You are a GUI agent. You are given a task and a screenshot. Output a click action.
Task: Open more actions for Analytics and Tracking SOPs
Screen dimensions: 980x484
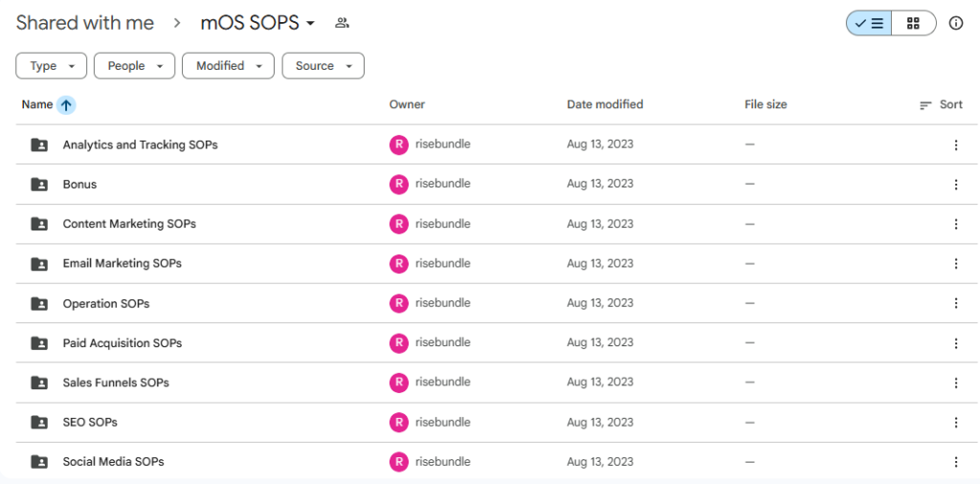pyautogui.click(x=955, y=144)
